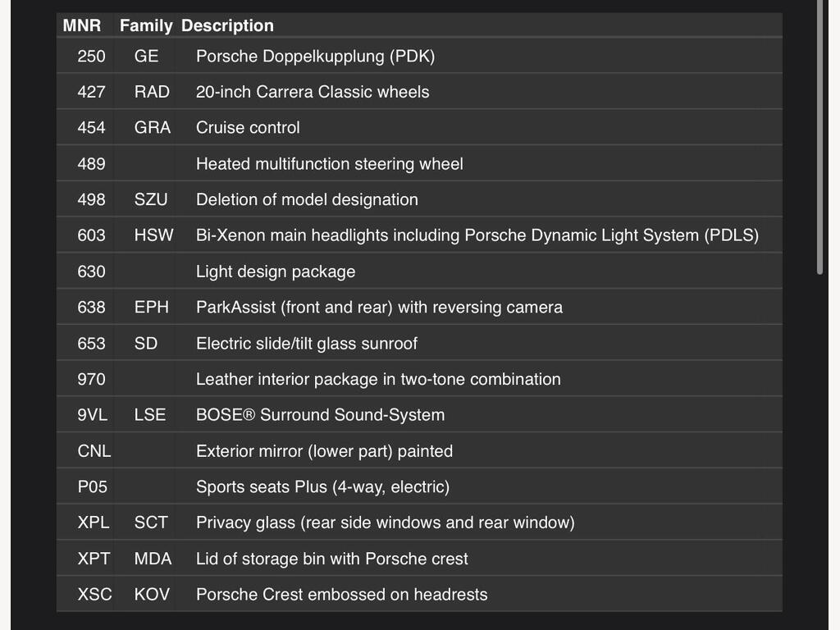This screenshot has width=840, height=630.
Task: Select Leather interior package two-tone row
Action: pos(419,379)
